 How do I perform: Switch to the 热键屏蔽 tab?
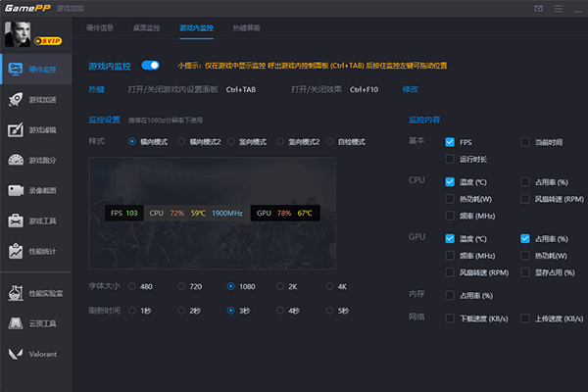pos(246,27)
